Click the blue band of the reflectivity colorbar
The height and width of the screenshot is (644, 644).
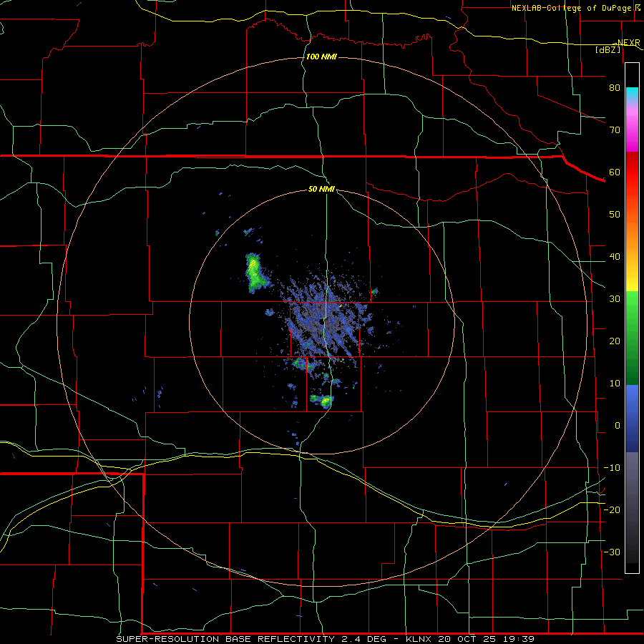point(632,418)
